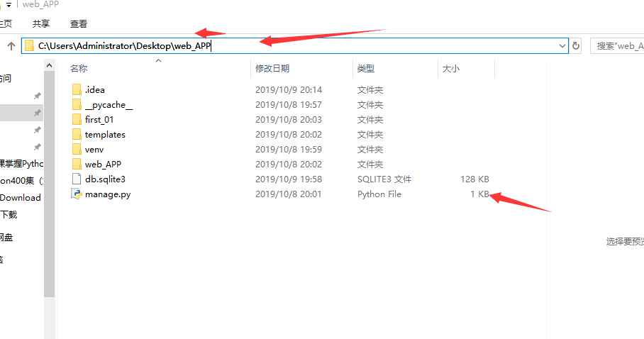Click the __pycache__ folder name
This screenshot has width=644, height=339.
109,105
